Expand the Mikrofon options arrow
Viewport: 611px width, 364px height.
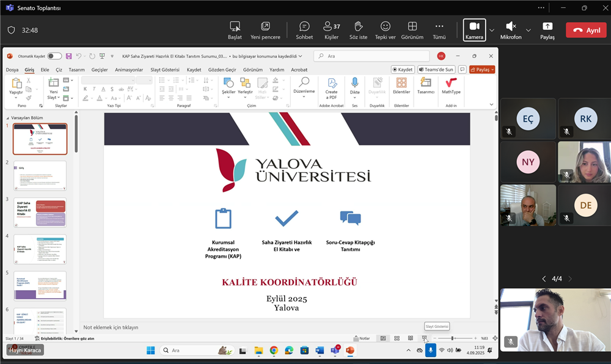coord(529,30)
